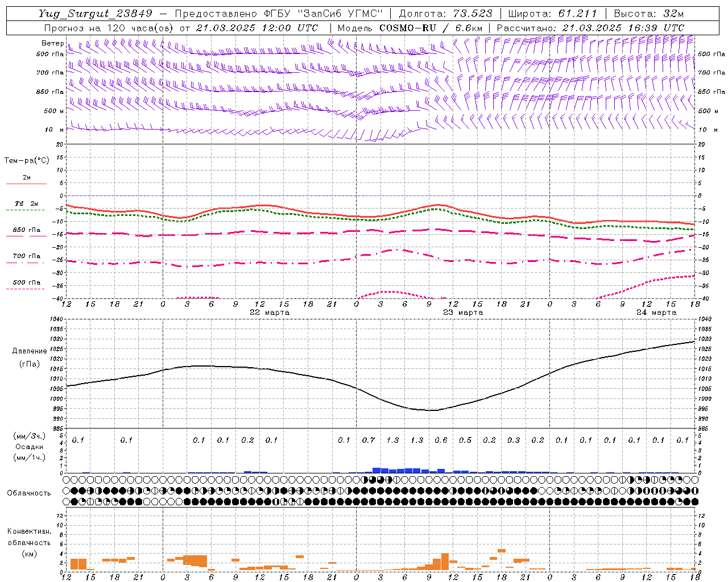This screenshot has width=728, height=582.
Task: Select the text Предоставлено ФГБУ "ЗапСиб УГМС"
Action: [279, 14]
